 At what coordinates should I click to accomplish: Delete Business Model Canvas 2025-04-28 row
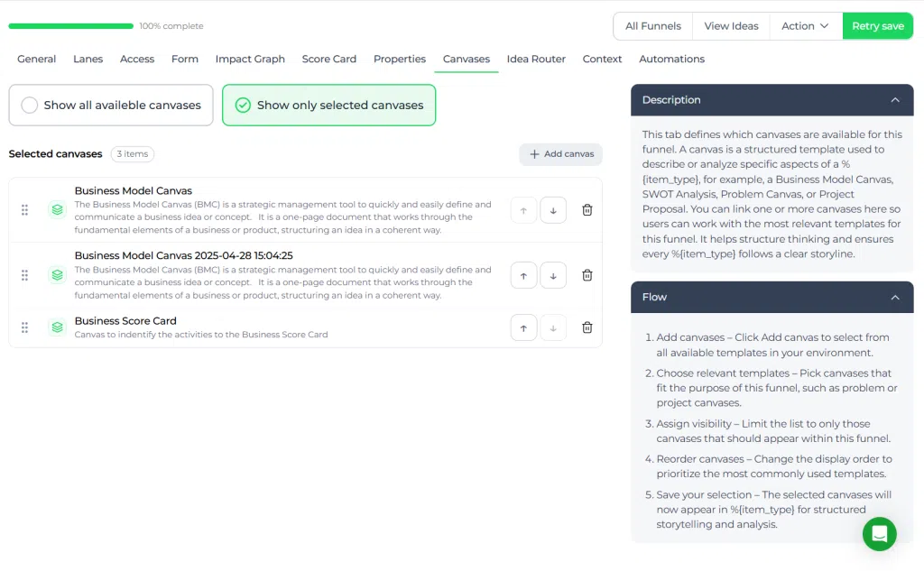[587, 275]
